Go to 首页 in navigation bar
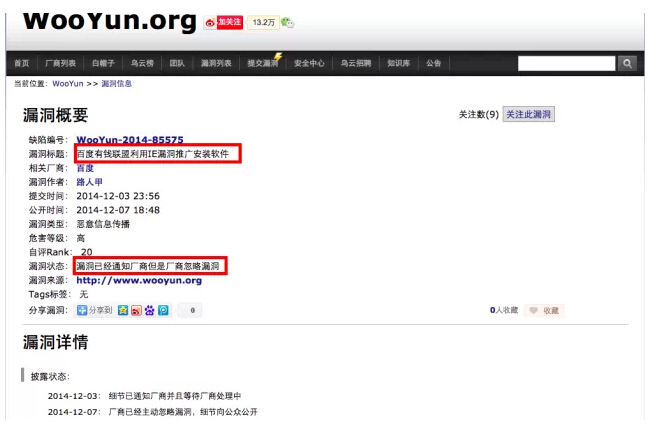The width and height of the screenshot is (656, 435). pyautogui.click(x=22, y=63)
